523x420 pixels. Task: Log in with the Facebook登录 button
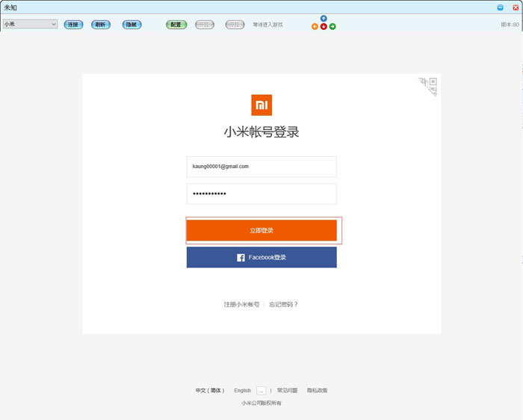(x=261, y=257)
